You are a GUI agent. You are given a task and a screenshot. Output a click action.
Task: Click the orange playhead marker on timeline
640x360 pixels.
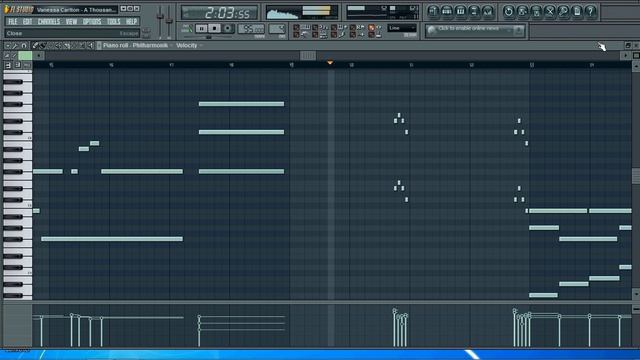click(330, 63)
